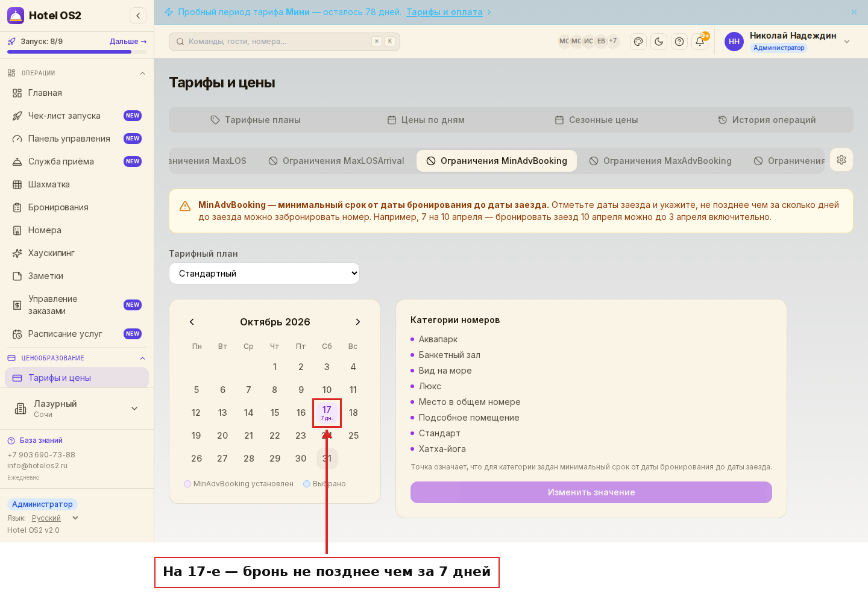The height and width of the screenshot is (602, 868).
Task: Open Главная in the sidebar
Action: [x=77, y=93]
